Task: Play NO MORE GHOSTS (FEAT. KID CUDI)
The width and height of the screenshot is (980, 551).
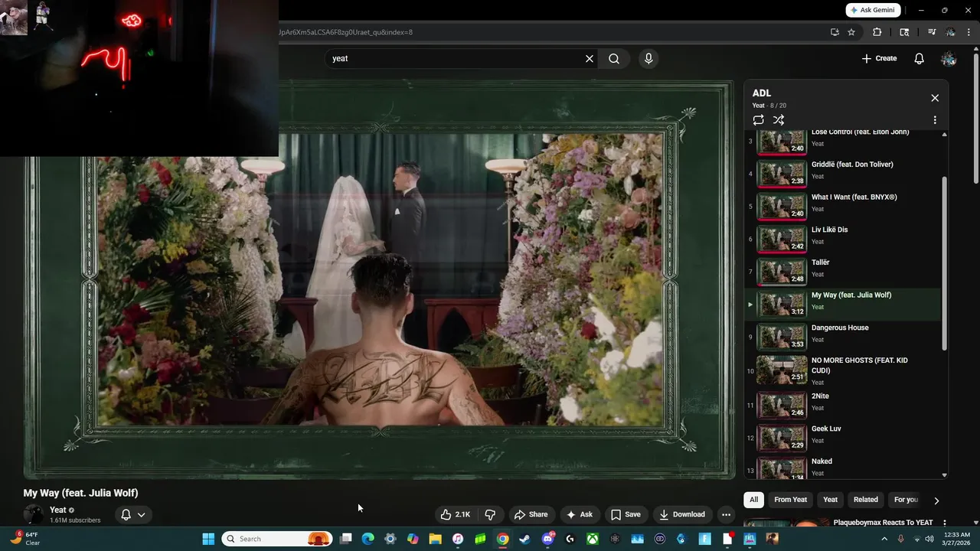Action: [x=843, y=371]
